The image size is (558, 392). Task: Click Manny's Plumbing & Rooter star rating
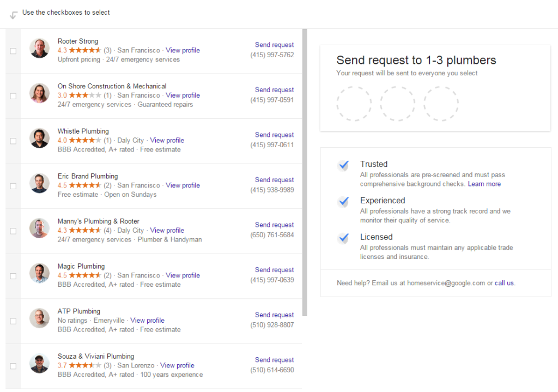pyautogui.click(x=87, y=230)
